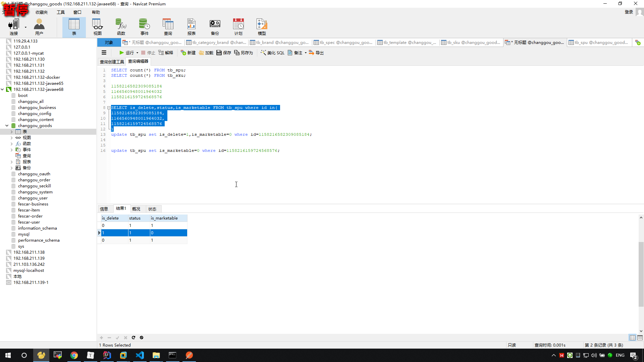
Task: Switch to 查询创建工具 tab
Action: tap(112, 62)
